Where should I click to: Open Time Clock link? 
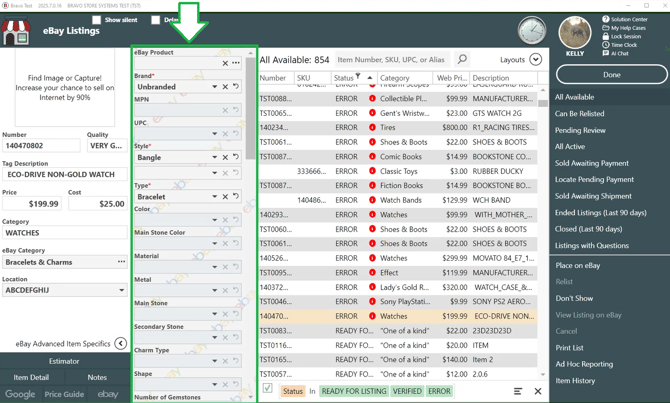click(x=620, y=45)
